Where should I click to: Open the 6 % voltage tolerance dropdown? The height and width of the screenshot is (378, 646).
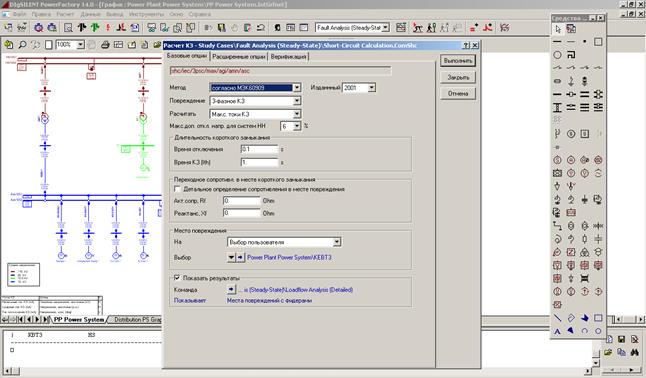(x=297, y=127)
